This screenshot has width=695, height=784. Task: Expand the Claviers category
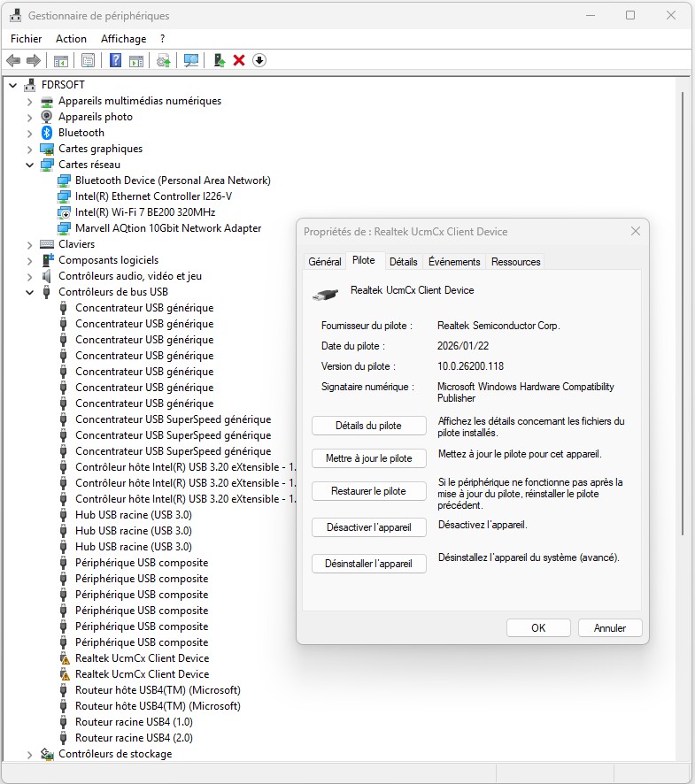coord(29,244)
